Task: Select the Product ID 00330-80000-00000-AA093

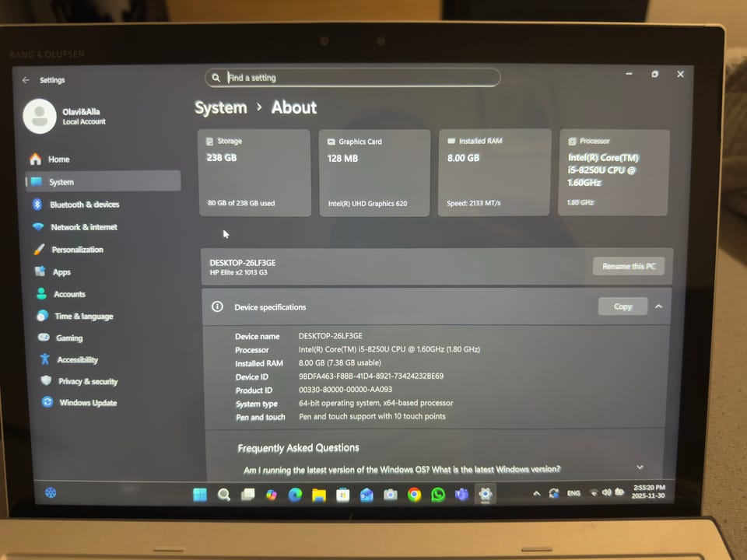Action: (345, 389)
